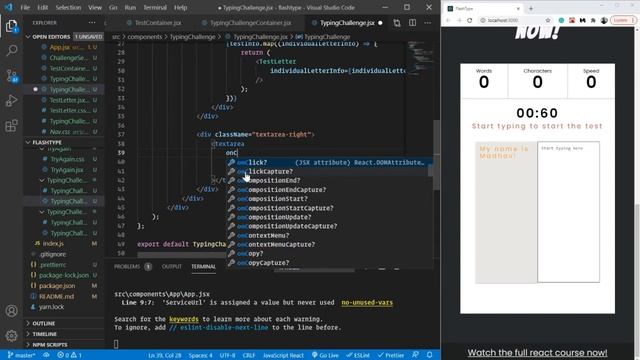This screenshot has height=360, width=640.
Task: Click the no-unused-vars link in terminal
Action: [x=367, y=302]
